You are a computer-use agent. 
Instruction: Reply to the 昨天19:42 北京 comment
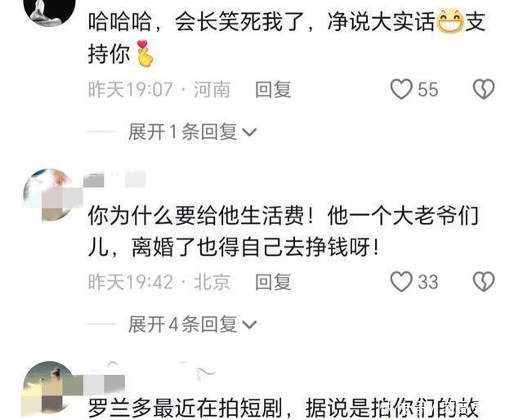click(273, 282)
